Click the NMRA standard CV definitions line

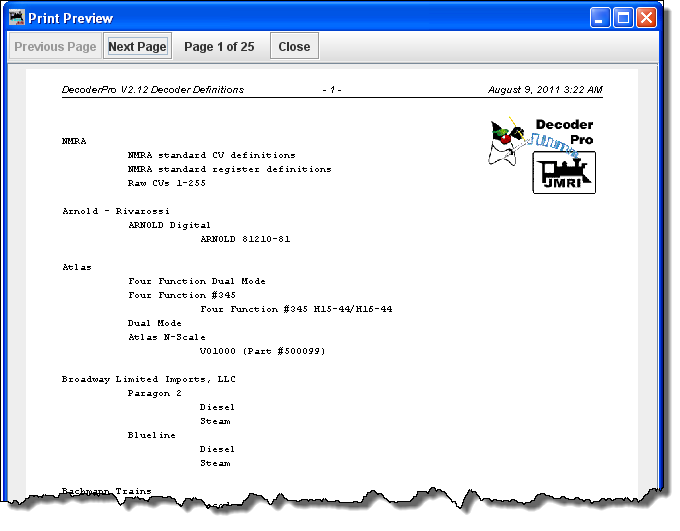(211, 155)
